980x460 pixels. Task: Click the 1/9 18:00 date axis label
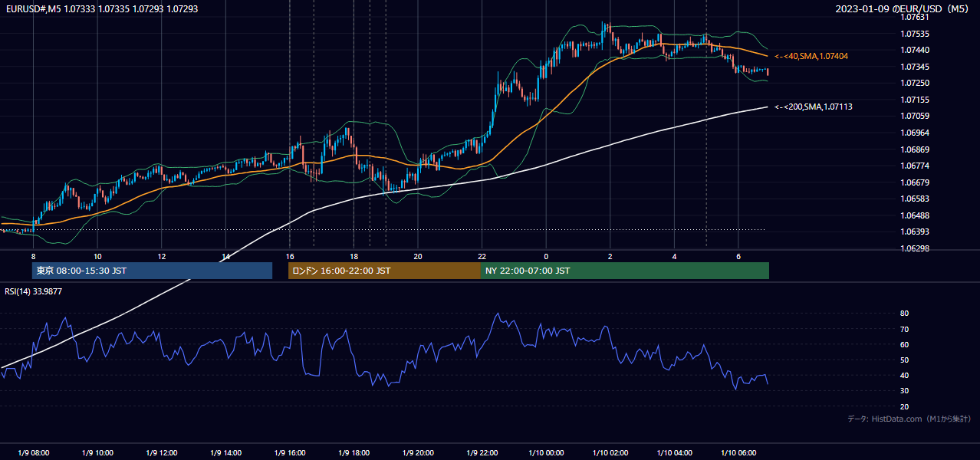coord(354,453)
